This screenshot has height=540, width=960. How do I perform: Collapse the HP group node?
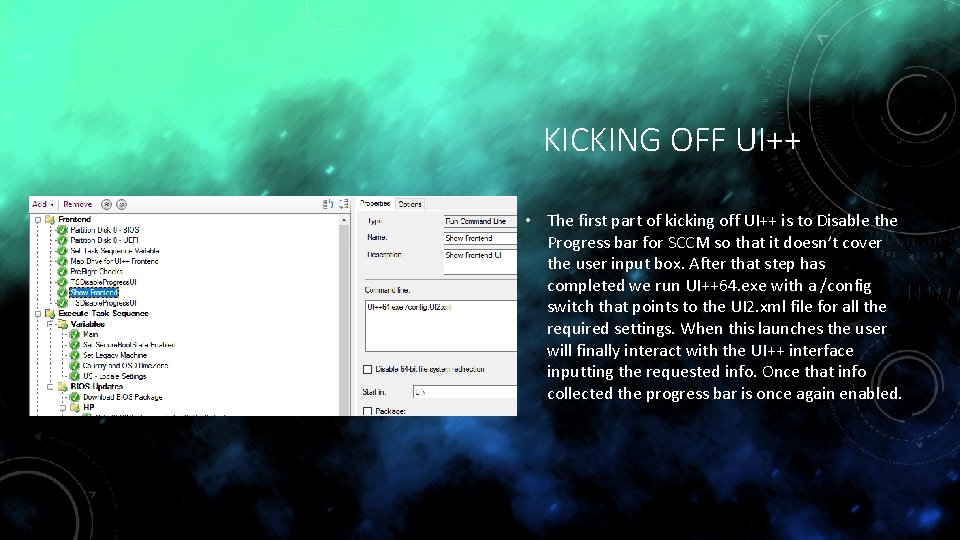tap(62, 408)
